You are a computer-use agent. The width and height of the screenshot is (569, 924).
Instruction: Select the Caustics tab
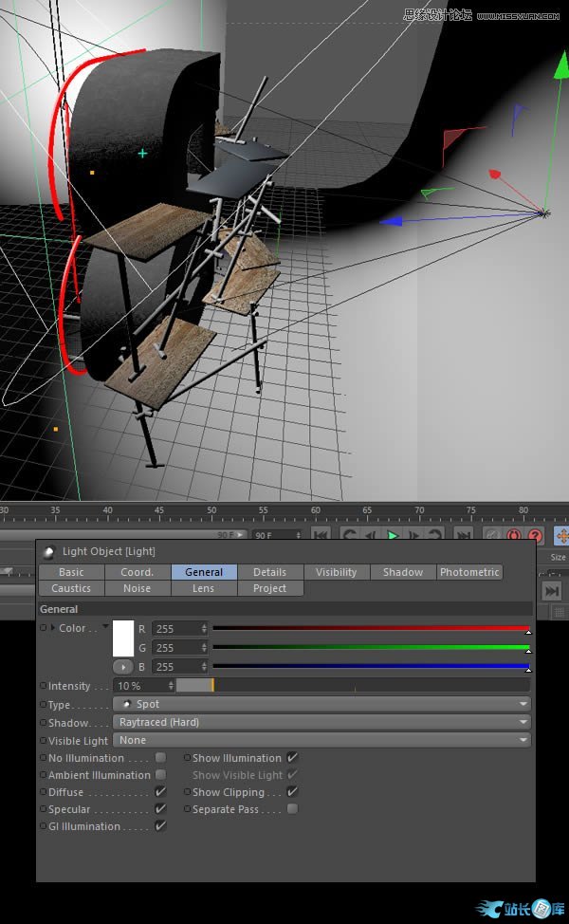tap(71, 588)
